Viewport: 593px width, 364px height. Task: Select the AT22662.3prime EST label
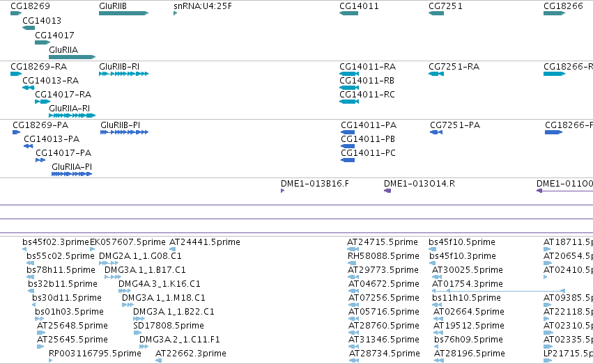191,354
